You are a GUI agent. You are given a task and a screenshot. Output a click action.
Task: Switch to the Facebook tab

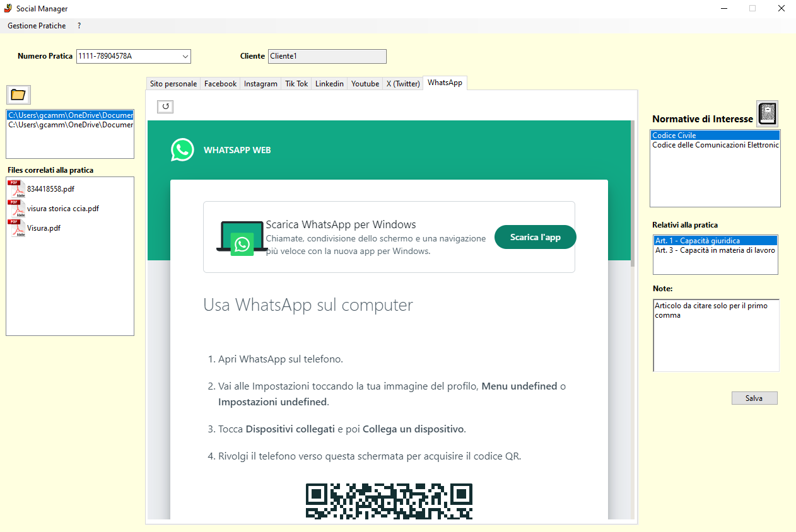coord(220,84)
